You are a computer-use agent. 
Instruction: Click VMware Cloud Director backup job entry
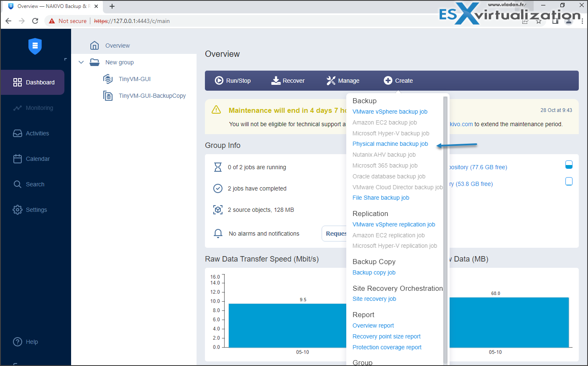pyautogui.click(x=397, y=187)
